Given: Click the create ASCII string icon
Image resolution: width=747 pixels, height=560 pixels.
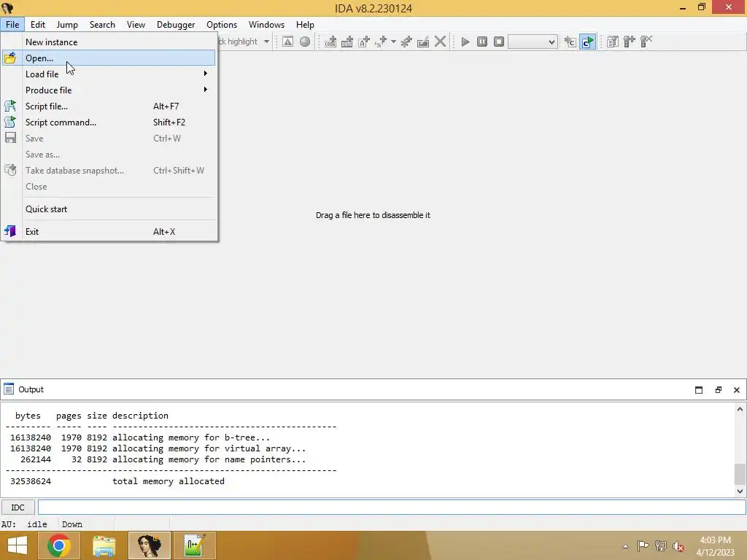Looking at the screenshot, I should pyautogui.click(x=364, y=42).
